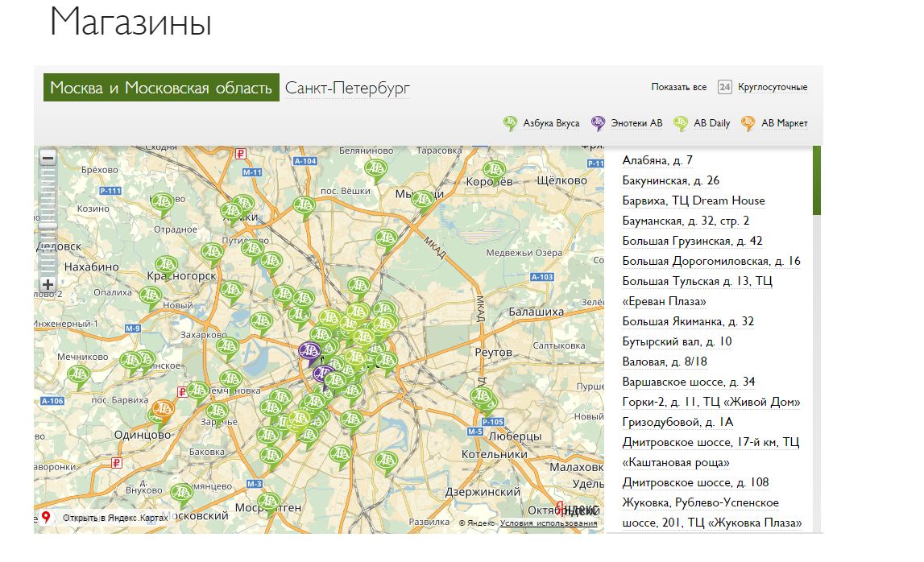Select Большая Якиманка, д. 32 store

point(688,321)
